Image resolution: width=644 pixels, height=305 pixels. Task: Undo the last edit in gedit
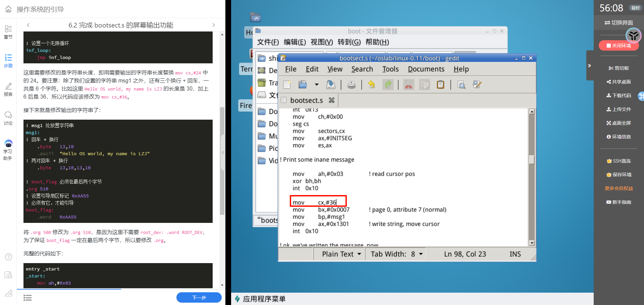point(371,84)
